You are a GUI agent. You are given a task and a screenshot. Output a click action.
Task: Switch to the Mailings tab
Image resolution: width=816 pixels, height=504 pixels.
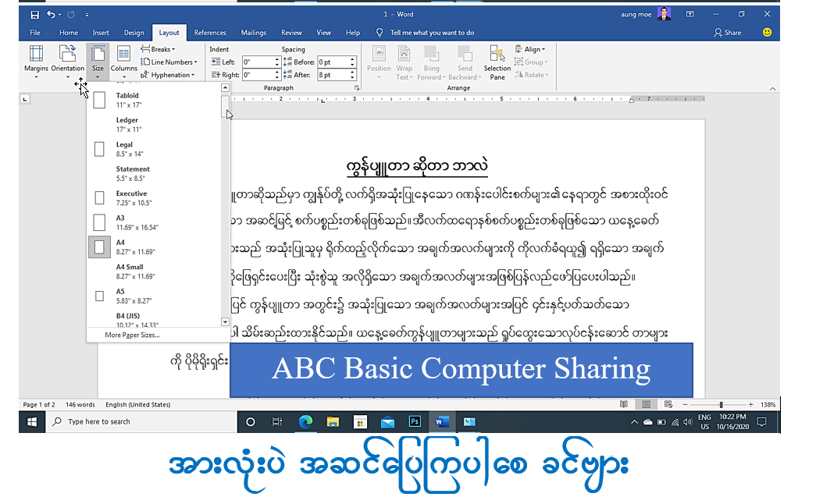(x=254, y=32)
